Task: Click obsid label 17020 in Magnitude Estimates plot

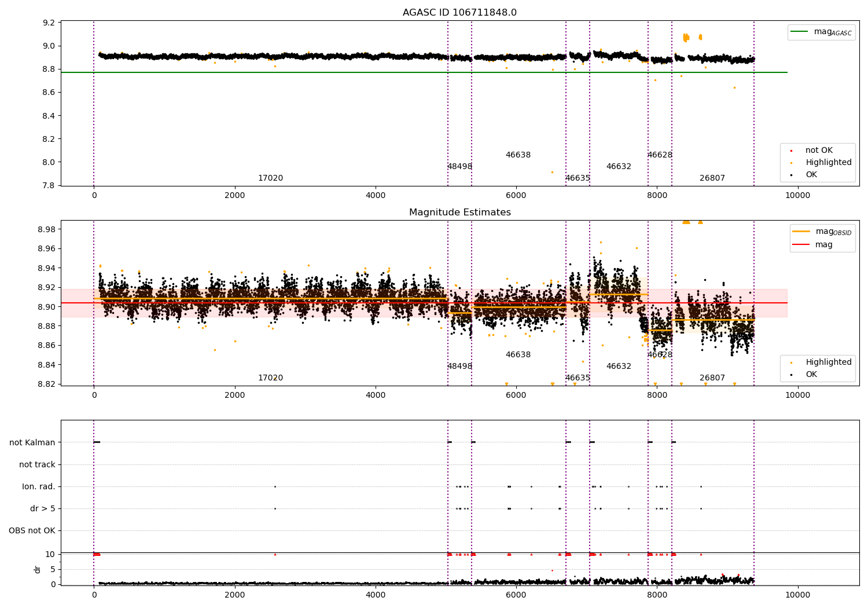Action: click(x=270, y=378)
